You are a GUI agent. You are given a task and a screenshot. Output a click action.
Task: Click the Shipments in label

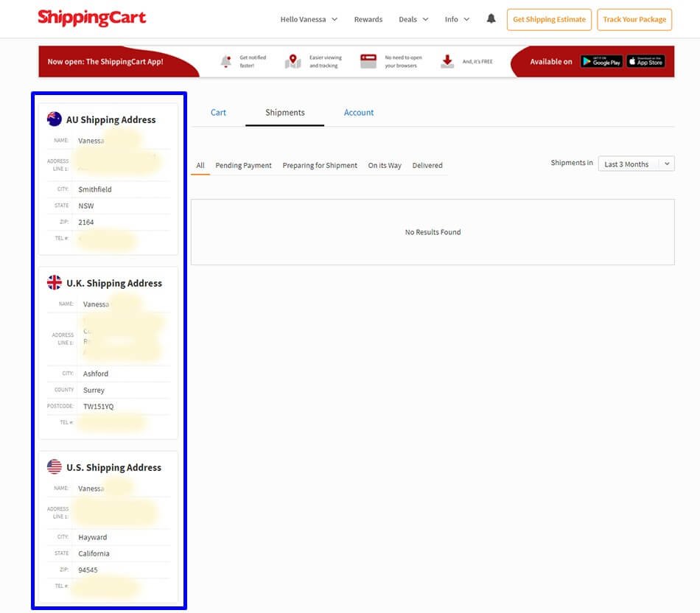(x=572, y=163)
